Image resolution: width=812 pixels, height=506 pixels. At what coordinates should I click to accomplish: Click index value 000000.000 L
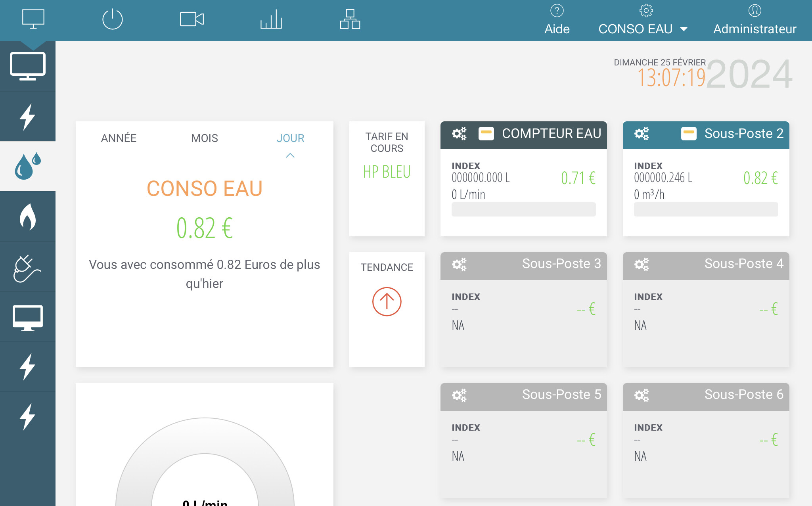pos(481,178)
